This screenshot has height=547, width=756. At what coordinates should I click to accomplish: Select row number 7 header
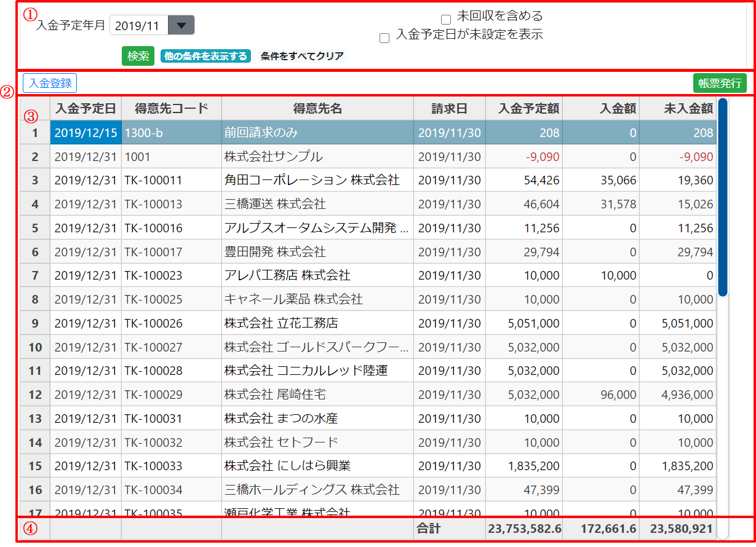pos(35,275)
